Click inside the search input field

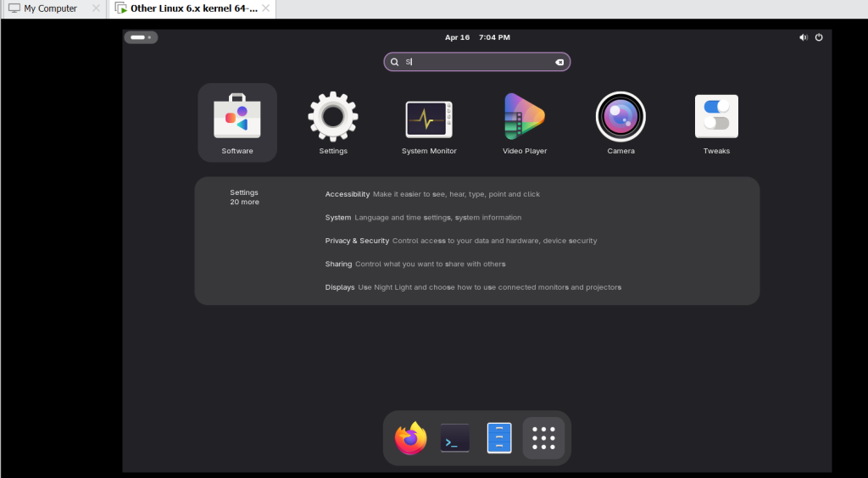tap(475, 62)
